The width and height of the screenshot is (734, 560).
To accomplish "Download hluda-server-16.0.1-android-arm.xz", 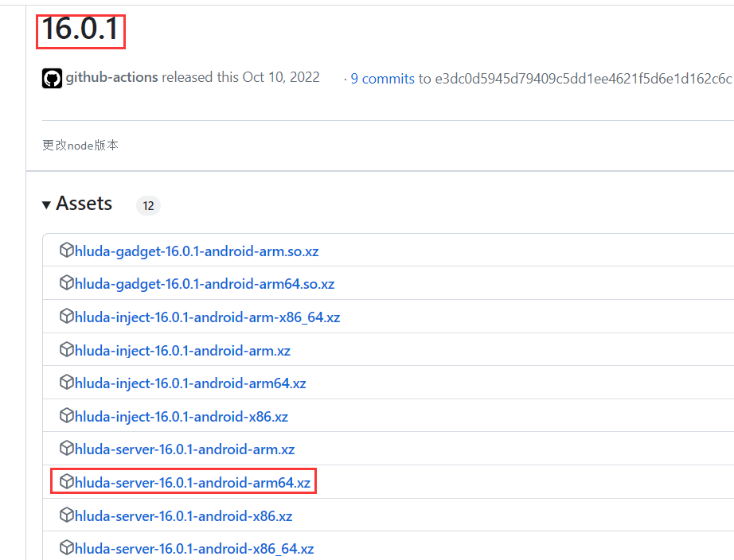I will 184,449.
